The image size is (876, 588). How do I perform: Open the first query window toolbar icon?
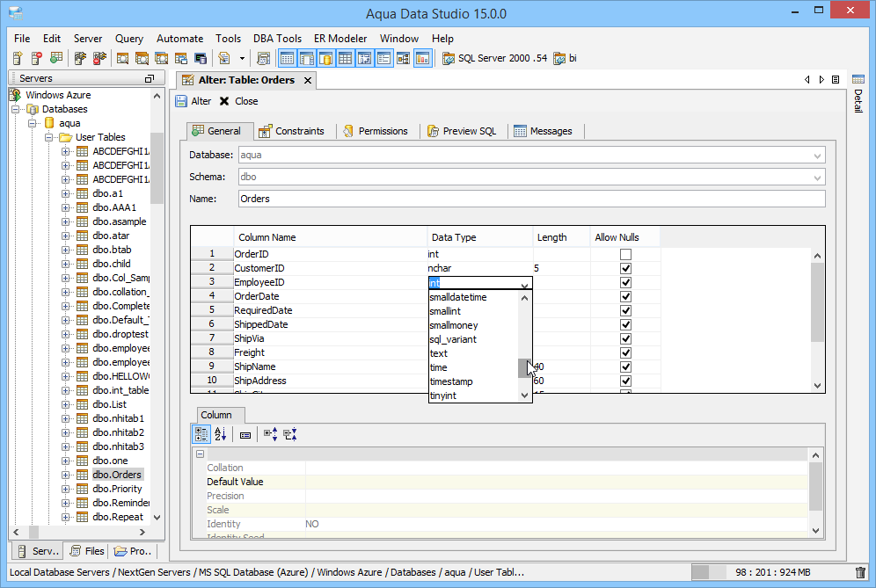pyautogui.click(x=122, y=58)
